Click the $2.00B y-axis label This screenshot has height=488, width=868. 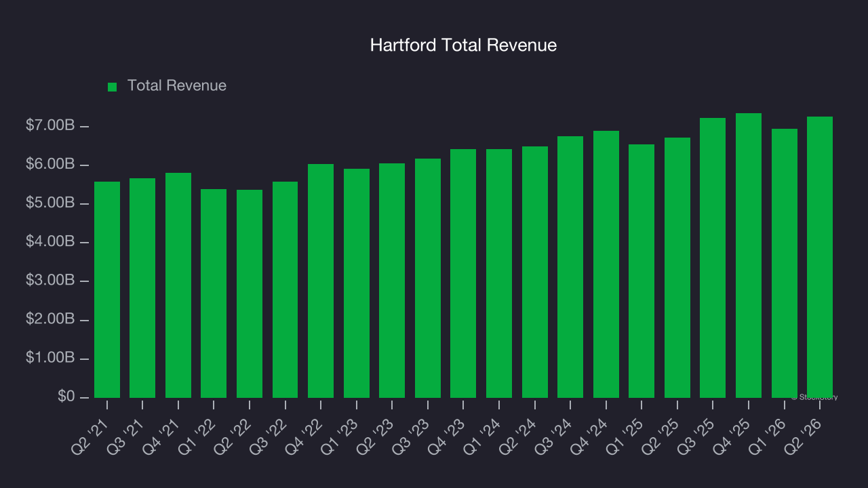[50, 319]
